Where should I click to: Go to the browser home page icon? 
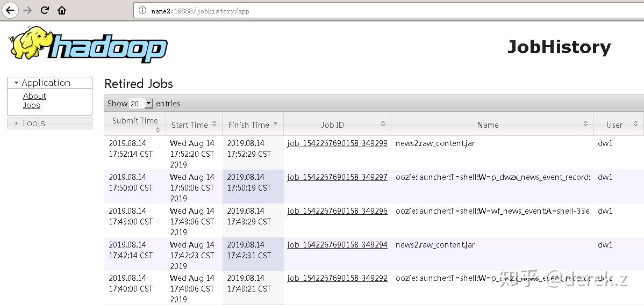point(62,10)
